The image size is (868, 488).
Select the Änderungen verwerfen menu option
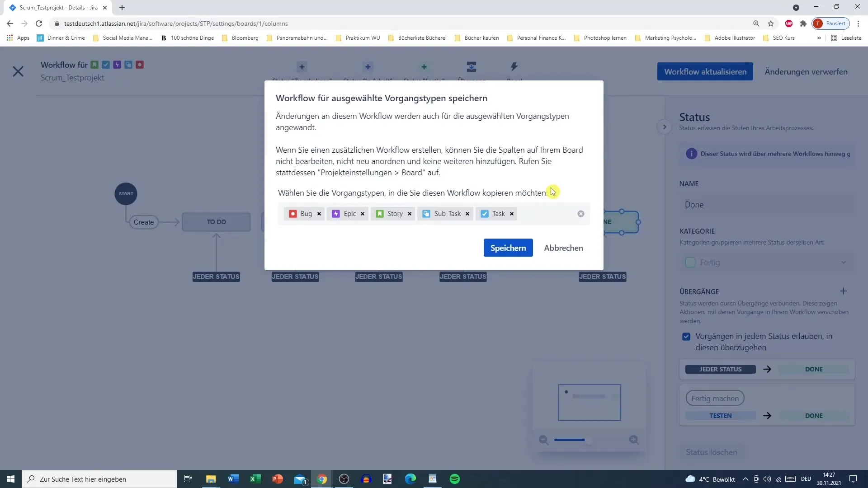click(x=806, y=71)
